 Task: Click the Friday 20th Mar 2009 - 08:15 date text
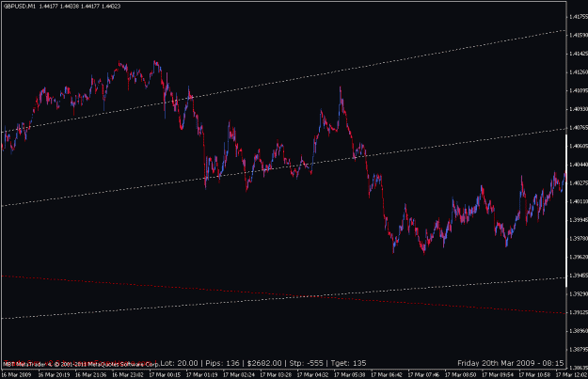coord(510,363)
